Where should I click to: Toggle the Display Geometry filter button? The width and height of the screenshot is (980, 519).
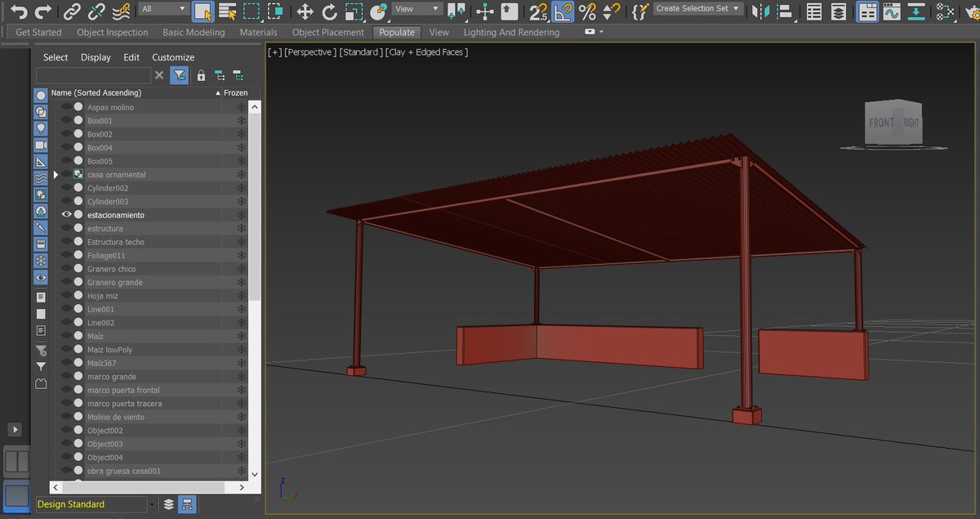point(41,96)
